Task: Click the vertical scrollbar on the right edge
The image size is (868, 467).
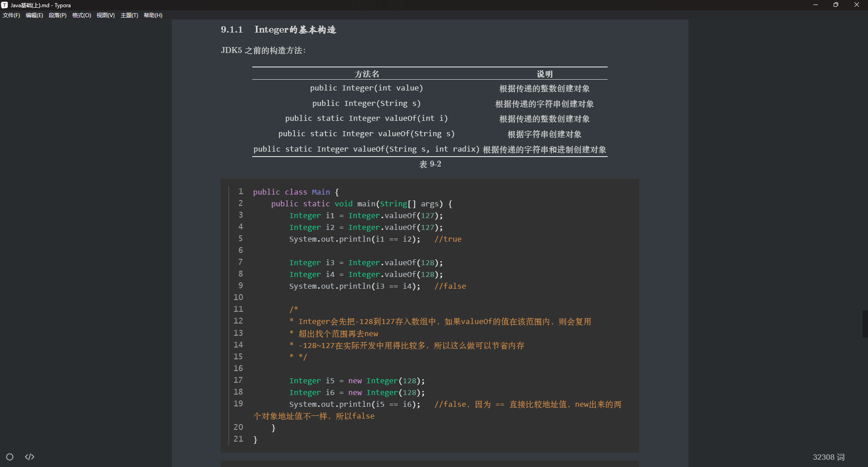Action: click(x=865, y=324)
